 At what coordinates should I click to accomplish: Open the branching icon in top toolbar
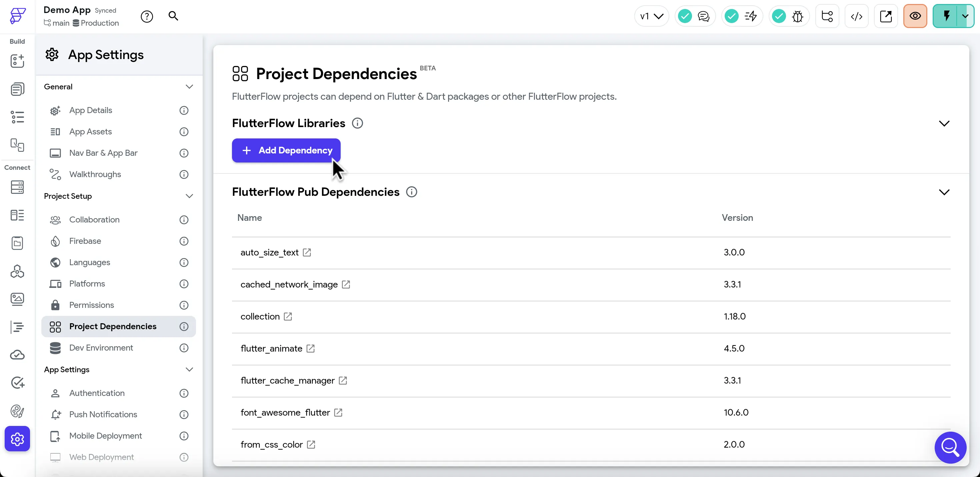827,16
